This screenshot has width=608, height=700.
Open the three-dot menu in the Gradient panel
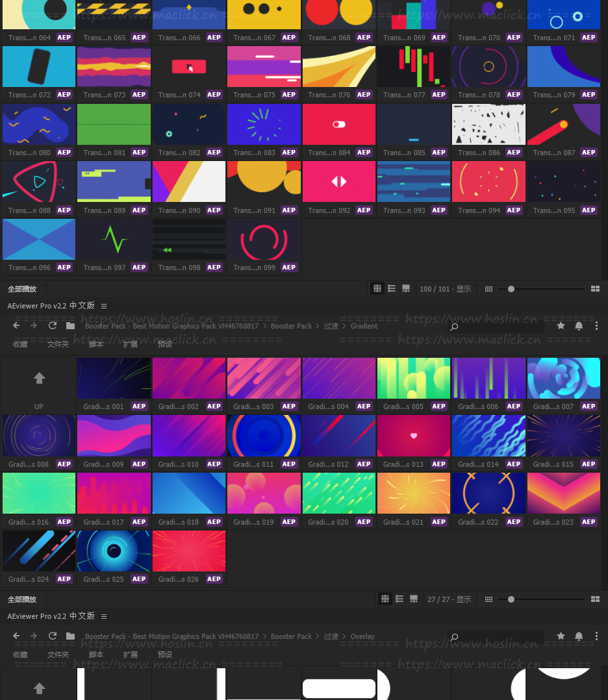pos(596,326)
